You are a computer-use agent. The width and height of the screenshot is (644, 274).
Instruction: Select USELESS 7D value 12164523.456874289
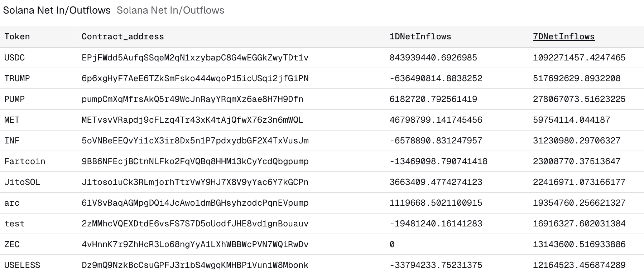[x=579, y=265]
